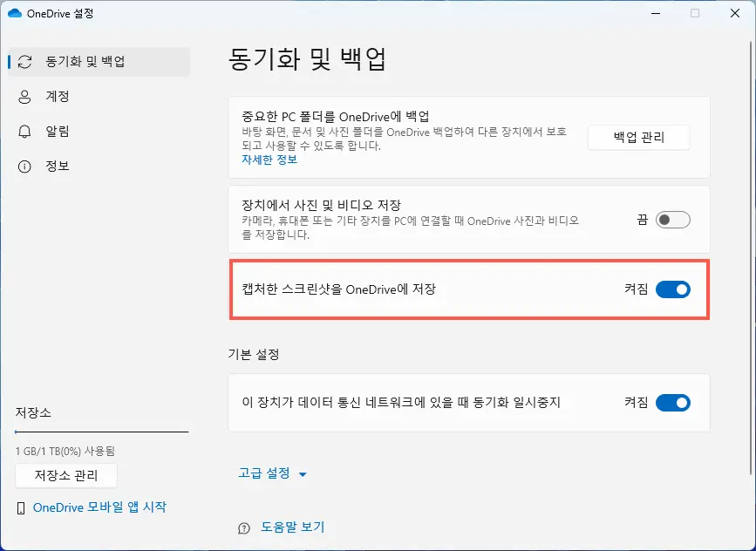
Task: Open the OneDrive 모바일 앱 시작 link
Action: point(99,507)
